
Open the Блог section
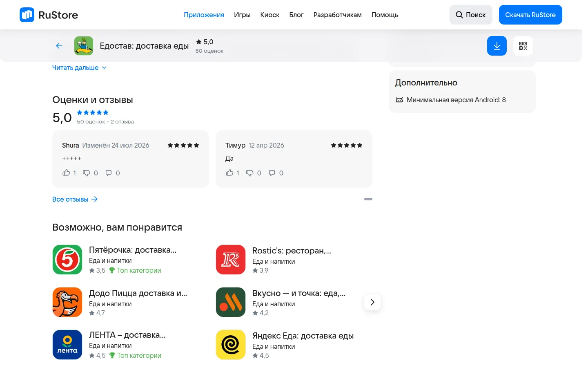click(296, 15)
